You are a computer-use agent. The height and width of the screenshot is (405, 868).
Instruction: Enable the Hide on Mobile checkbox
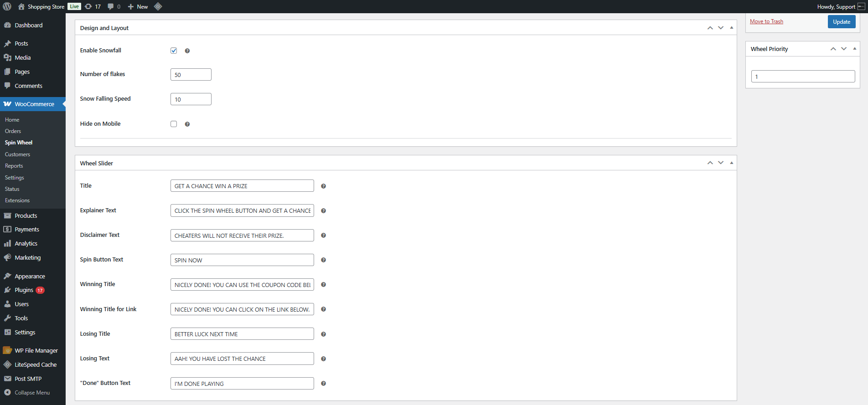point(174,124)
